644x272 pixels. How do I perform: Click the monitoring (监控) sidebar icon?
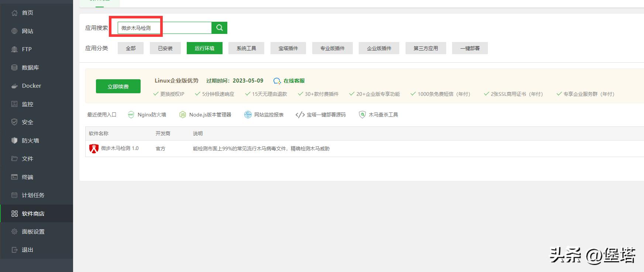(x=14, y=104)
